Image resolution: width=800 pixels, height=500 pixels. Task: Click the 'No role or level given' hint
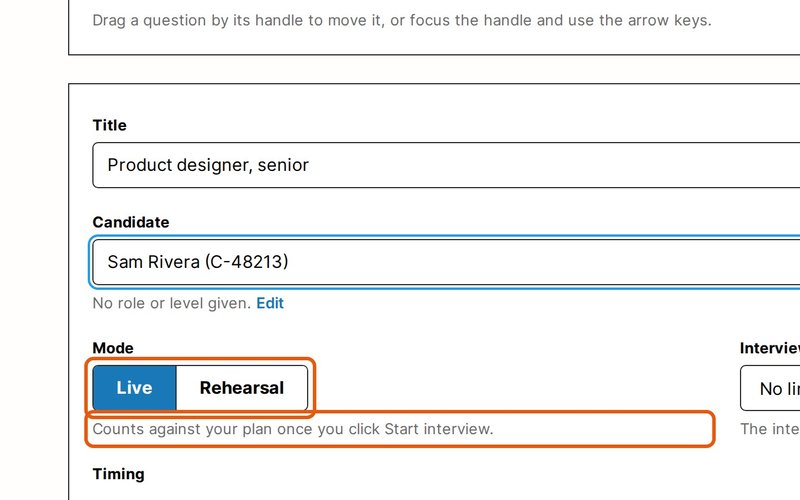[171, 303]
